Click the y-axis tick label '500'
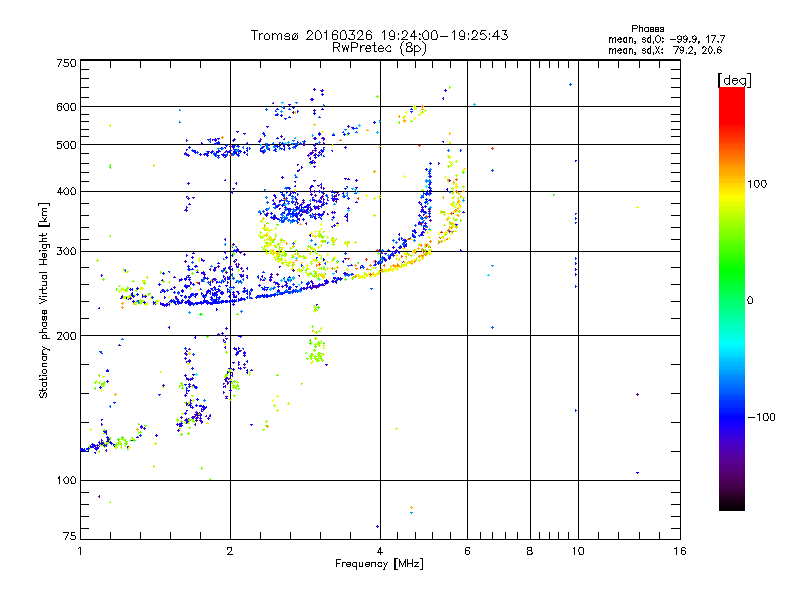 tap(66, 145)
